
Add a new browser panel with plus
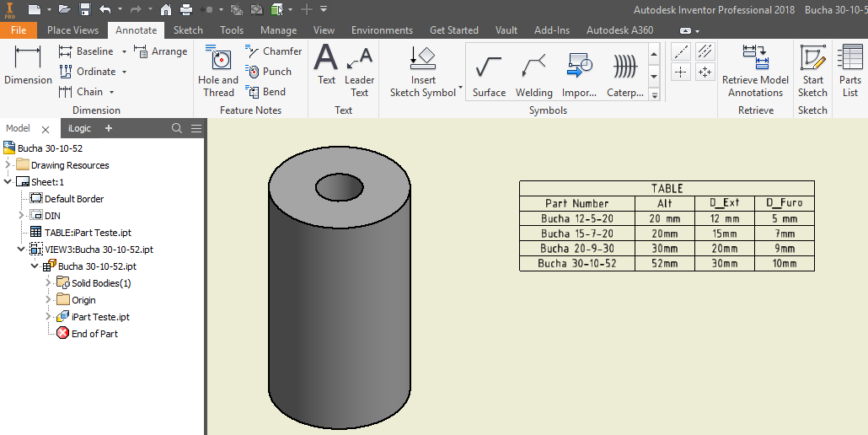(109, 128)
